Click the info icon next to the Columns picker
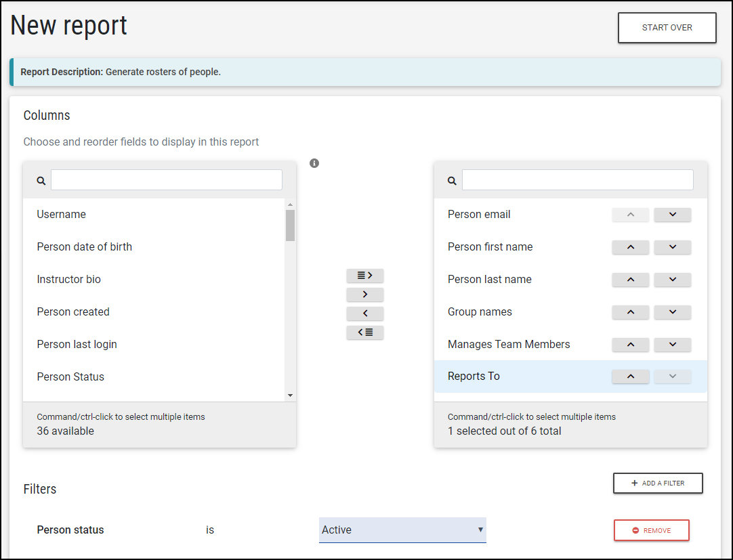733x560 pixels. coord(314,163)
